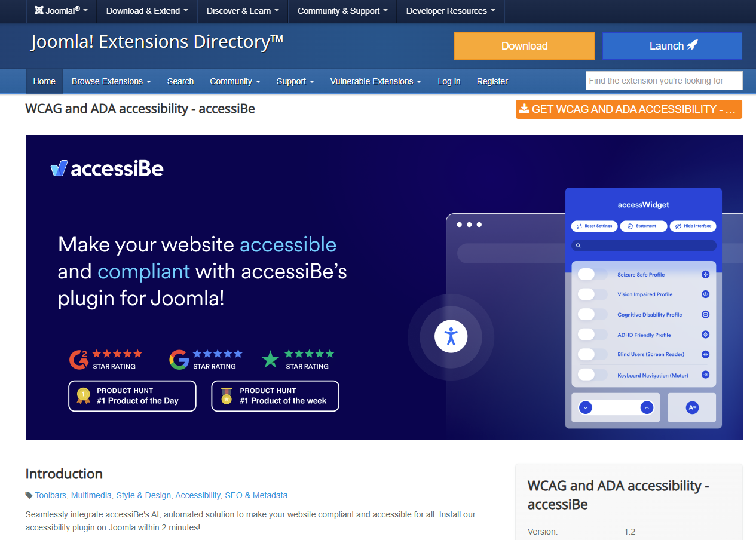Expand the Download & Extend menu
The height and width of the screenshot is (540, 756).
147,11
